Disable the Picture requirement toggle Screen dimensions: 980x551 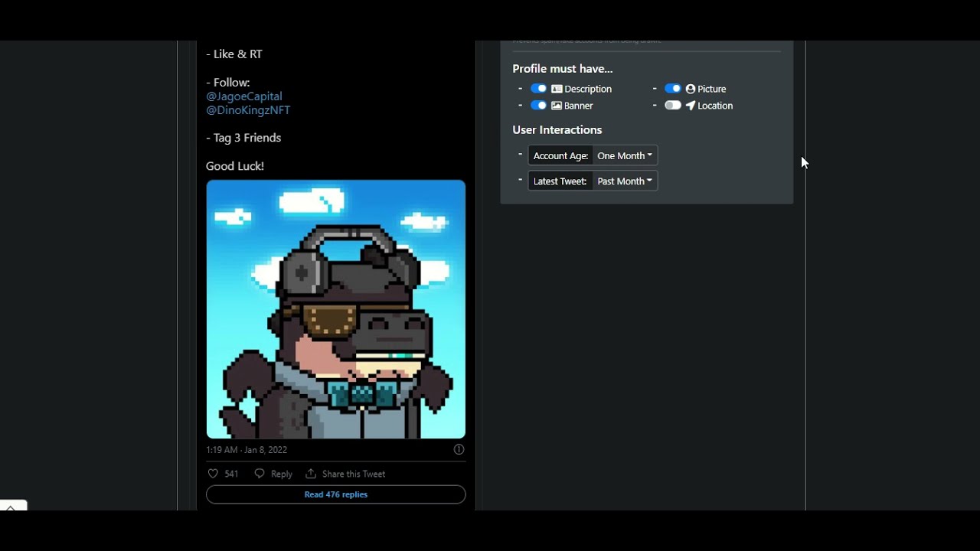pos(672,89)
